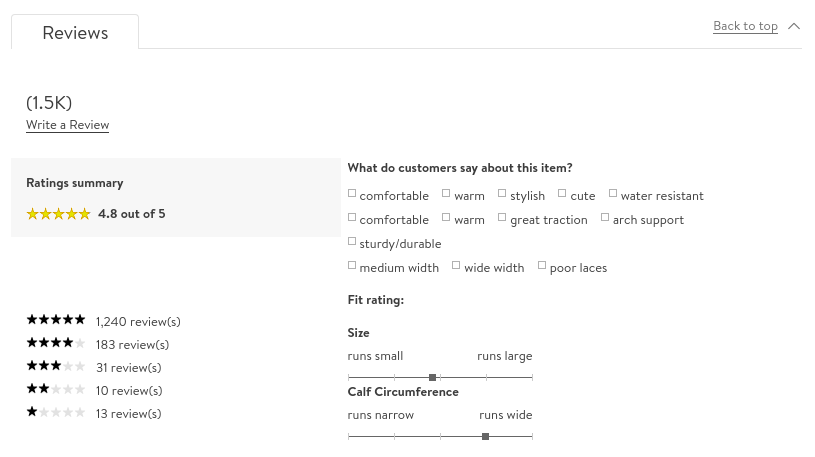The width and height of the screenshot is (815, 457).
Task: Click the Back to top chevron arrow
Action: pyautogui.click(x=794, y=26)
